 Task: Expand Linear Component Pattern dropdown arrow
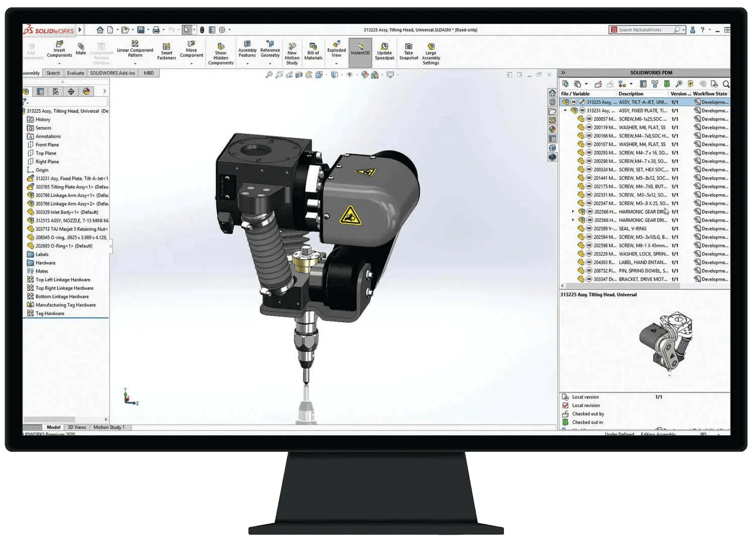tap(135, 64)
